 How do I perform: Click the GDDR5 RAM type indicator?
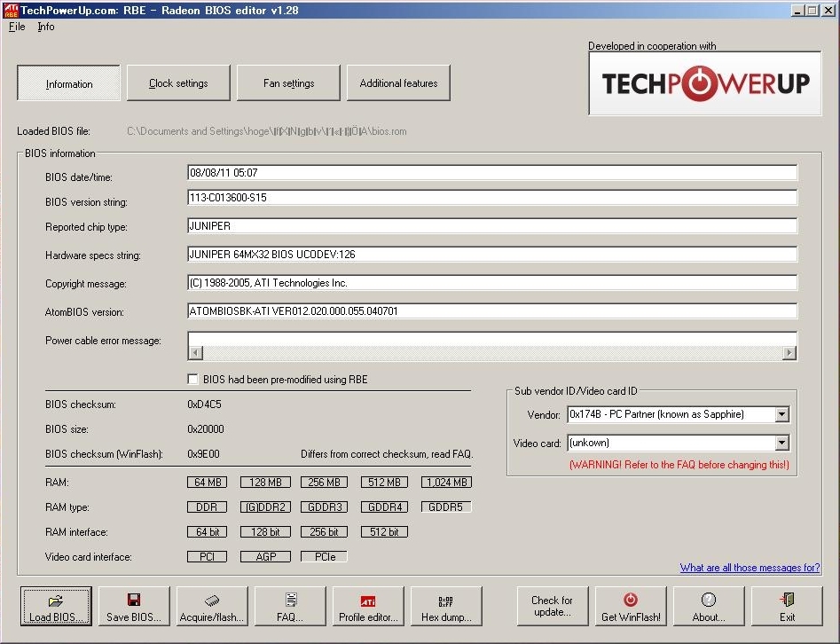point(447,507)
